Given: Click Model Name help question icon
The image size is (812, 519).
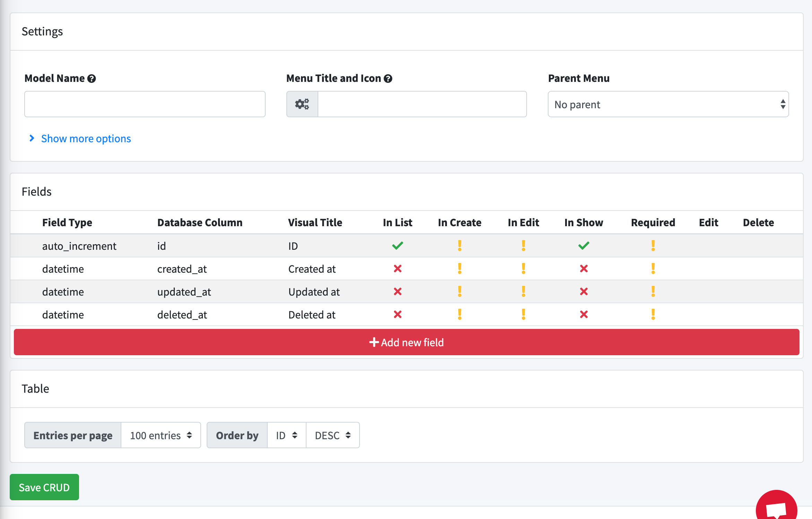Looking at the screenshot, I should pos(92,79).
